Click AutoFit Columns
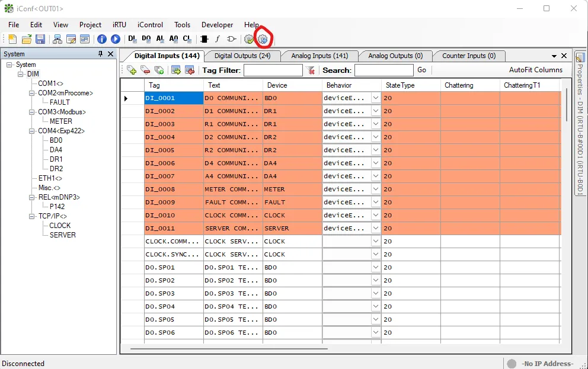 point(535,70)
